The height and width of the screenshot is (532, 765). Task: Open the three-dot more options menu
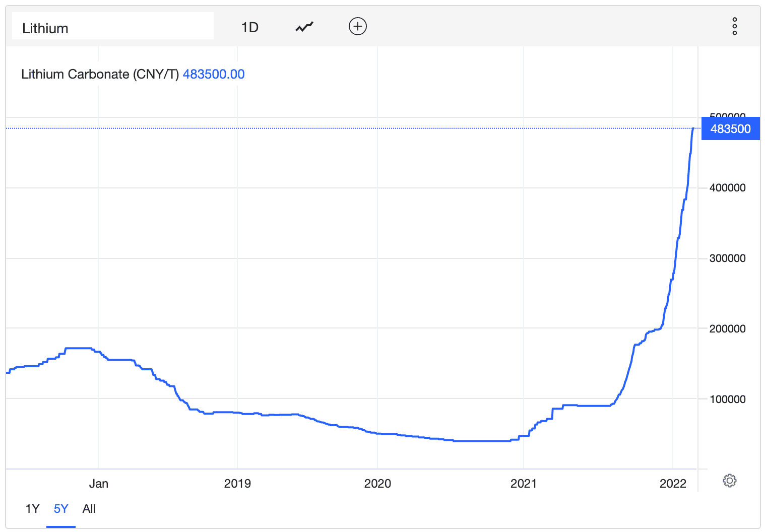click(x=735, y=26)
